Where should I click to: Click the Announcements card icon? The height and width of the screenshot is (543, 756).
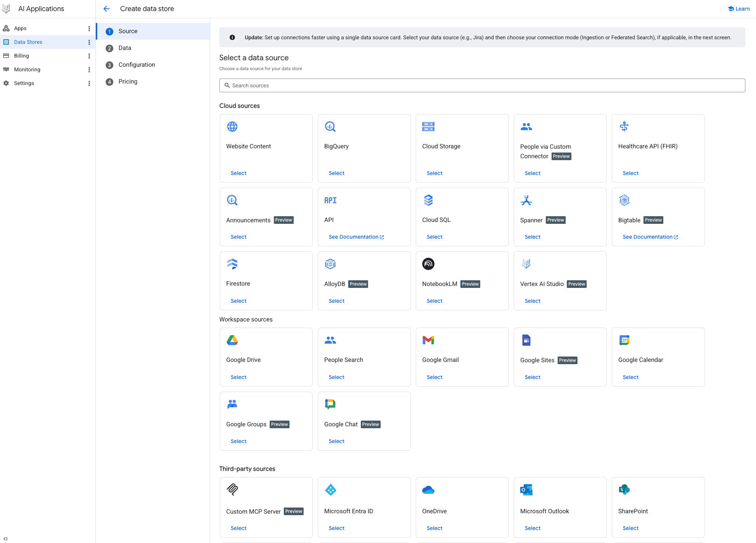tap(232, 200)
